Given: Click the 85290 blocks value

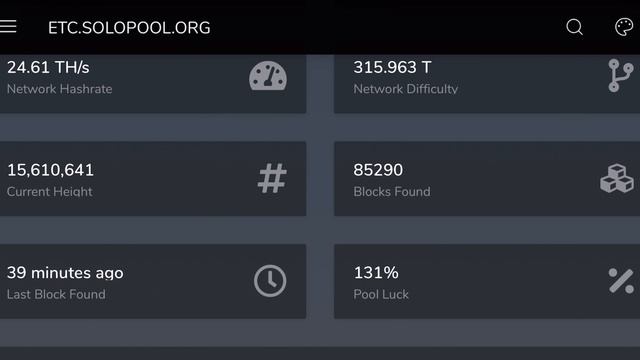Looking at the screenshot, I should [378, 170].
